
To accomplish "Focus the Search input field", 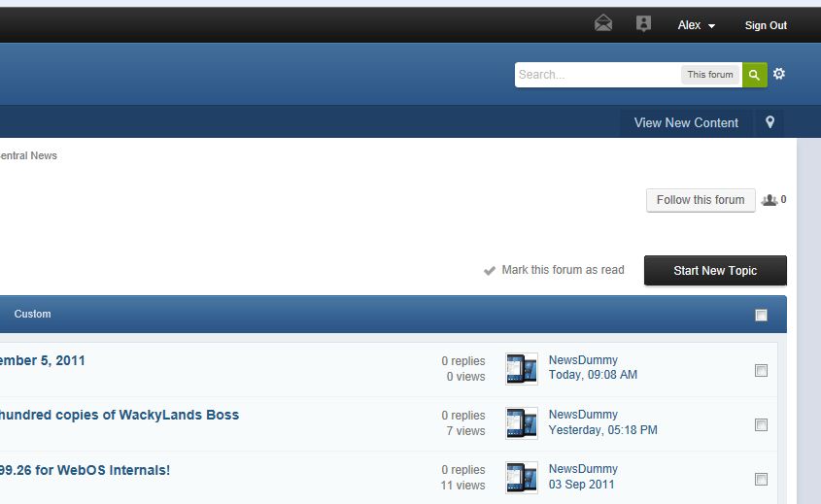I will (598, 75).
